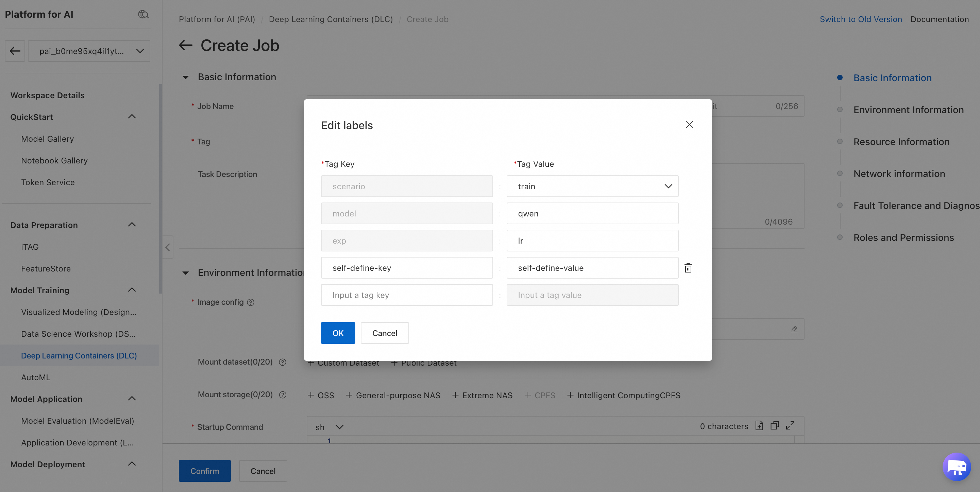Viewport: 980px width, 492px height.
Task: Collapse the QuickStart section
Action: tap(132, 117)
